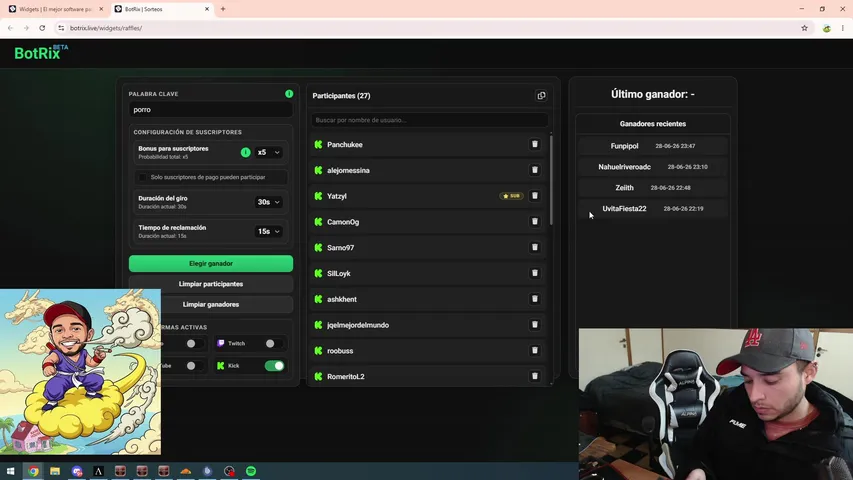Click participant name Panchukee

(x=344, y=145)
